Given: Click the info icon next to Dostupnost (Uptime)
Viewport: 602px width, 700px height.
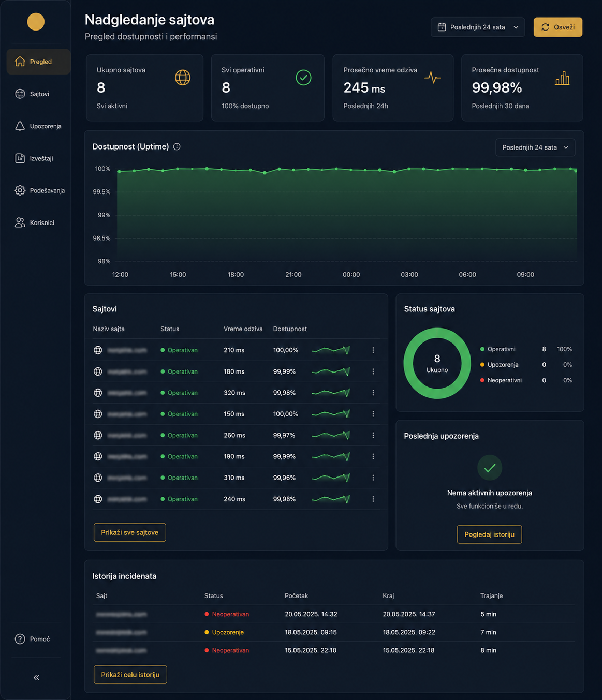Looking at the screenshot, I should point(177,147).
